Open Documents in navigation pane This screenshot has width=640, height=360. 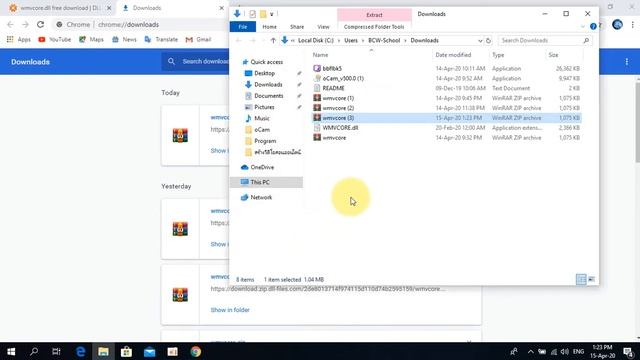pyautogui.click(x=269, y=96)
